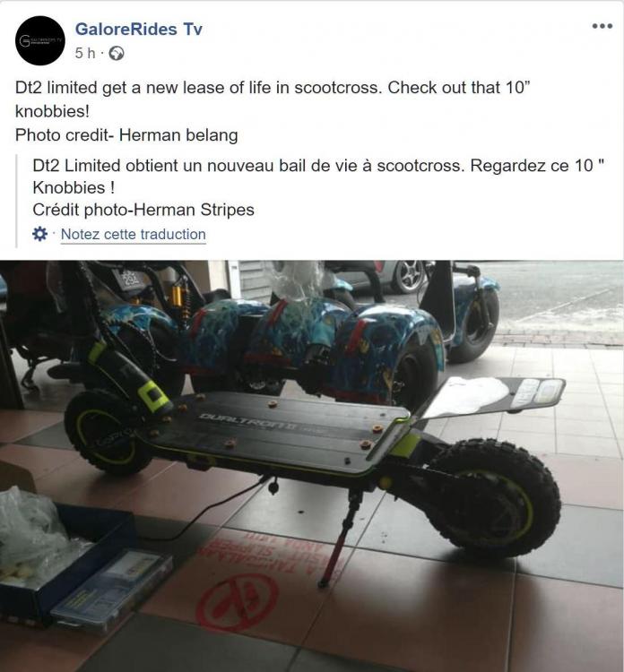Click the "Notez cette traduction" link
This screenshot has width=624, height=672.
(x=134, y=235)
